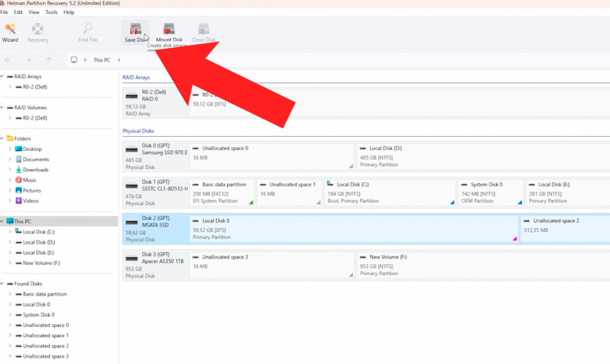Viewport: 610px width, 364px height.
Task: Open the File menu
Action: point(4,12)
